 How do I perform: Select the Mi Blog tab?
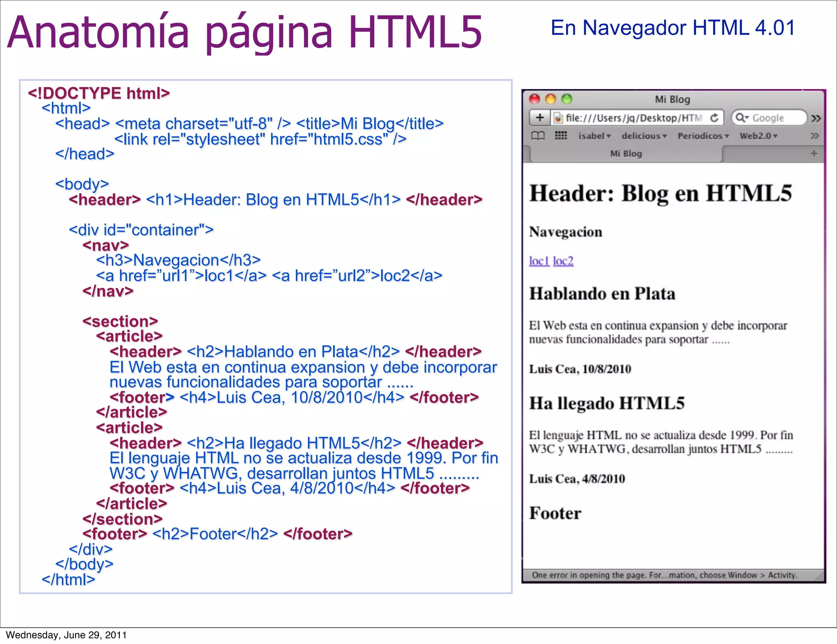626,154
